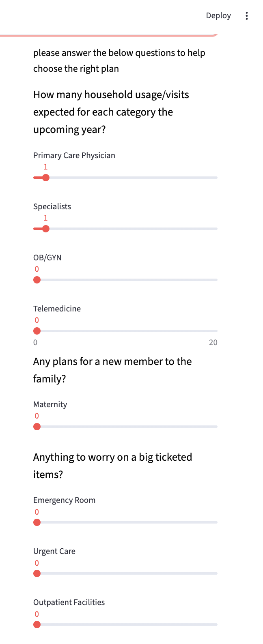263x644 pixels.
Task: Click the Outpatient Facilities slider handle
Action: (x=37, y=625)
